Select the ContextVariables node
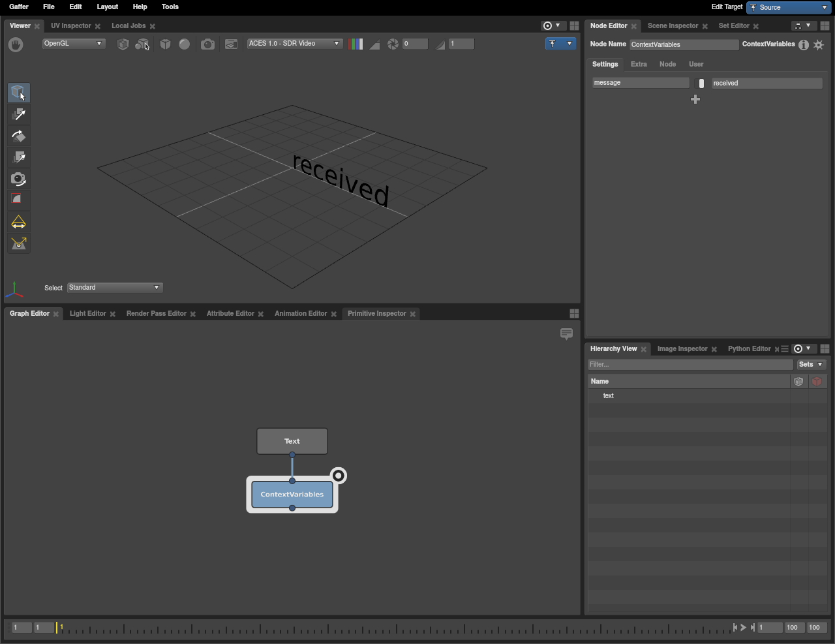Image resolution: width=835 pixels, height=644 pixels. tap(292, 495)
